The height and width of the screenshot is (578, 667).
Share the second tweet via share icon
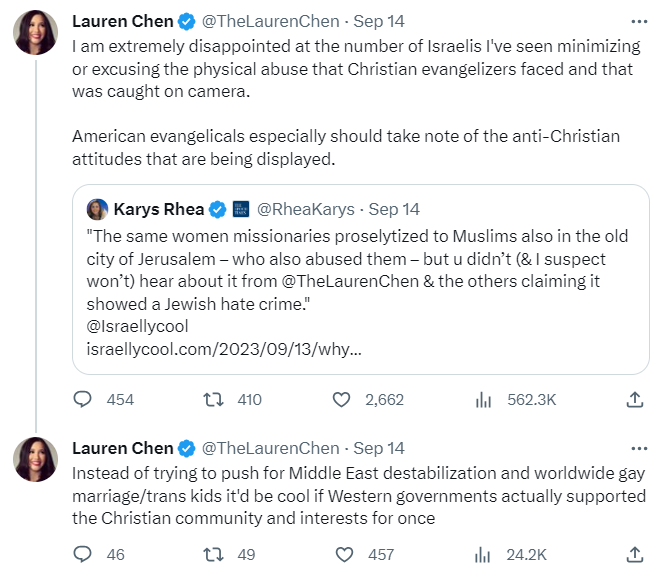[634, 553]
